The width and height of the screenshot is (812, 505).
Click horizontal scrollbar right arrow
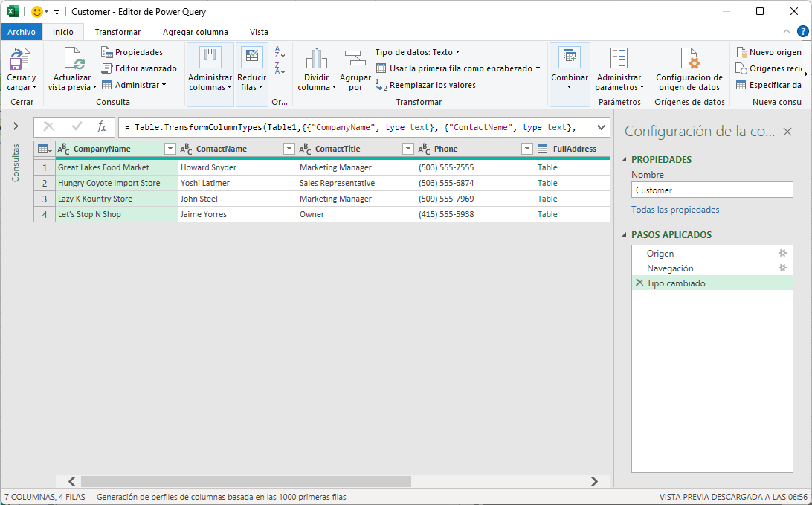point(594,482)
